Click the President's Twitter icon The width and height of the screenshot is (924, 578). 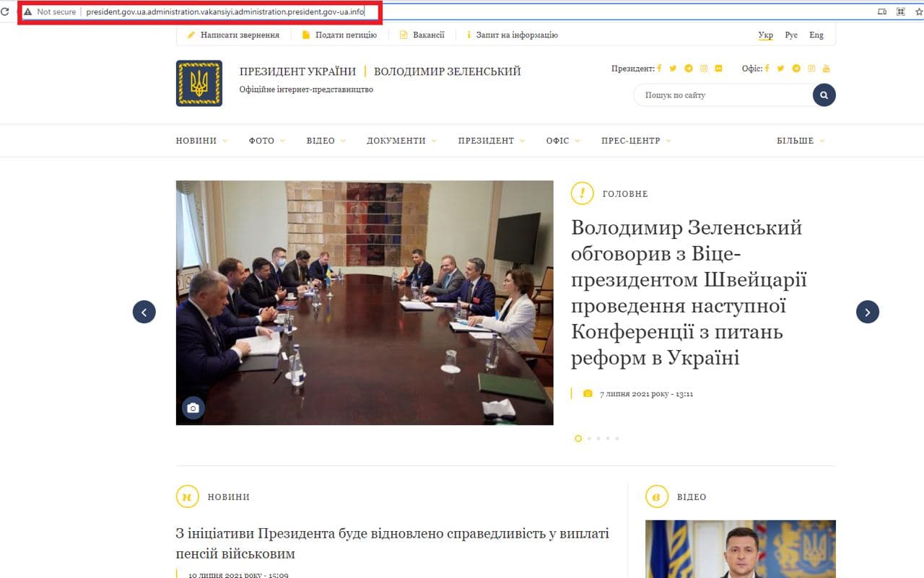(673, 69)
